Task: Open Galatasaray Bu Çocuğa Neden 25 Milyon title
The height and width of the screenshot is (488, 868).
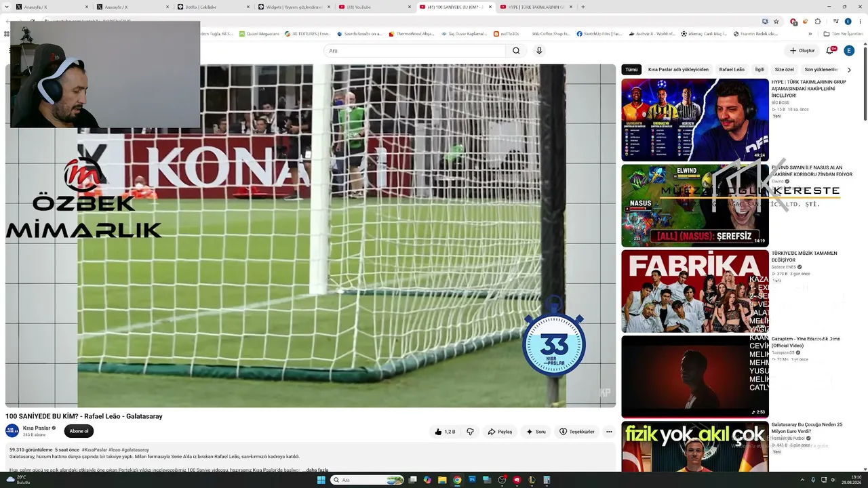Action: click(x=807, y=428)
